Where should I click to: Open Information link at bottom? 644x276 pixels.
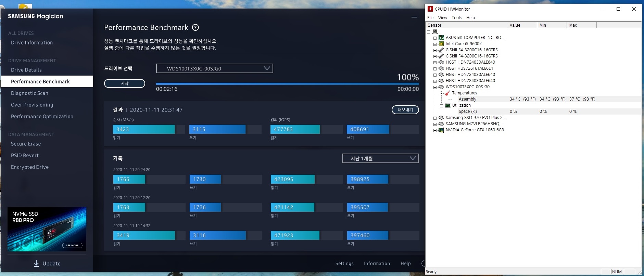coord(377,263)
